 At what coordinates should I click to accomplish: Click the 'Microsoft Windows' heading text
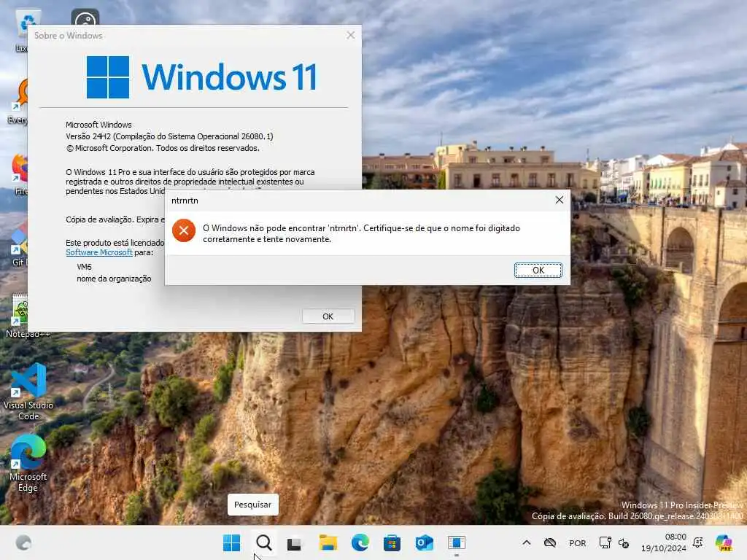pyautogui.click(x=98, y=125)
